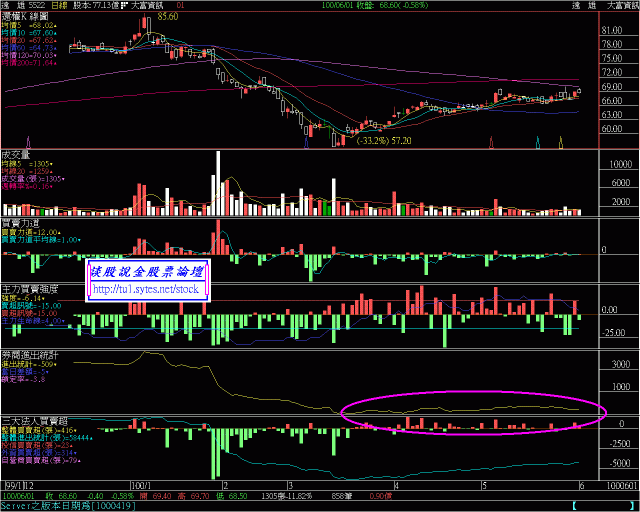Click the 三大法人買賣超 panel title
Screen dimensions: 640x512
click(x=35, y=421)
